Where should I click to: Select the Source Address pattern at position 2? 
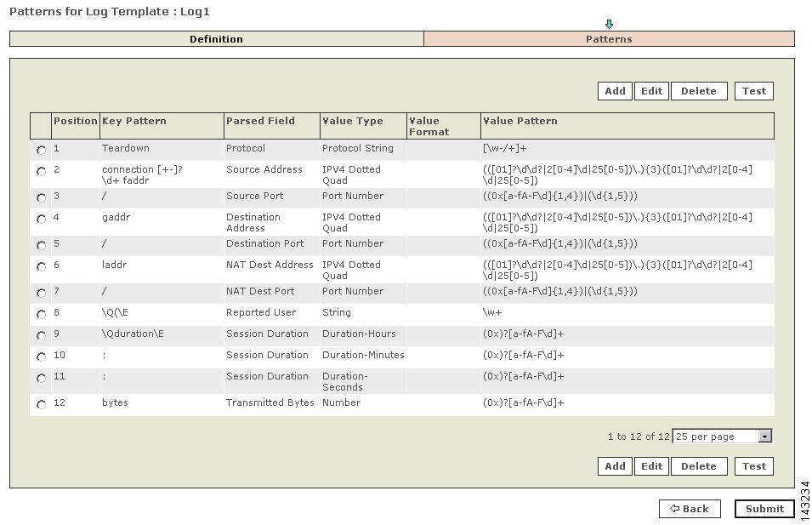pos(41,171)
